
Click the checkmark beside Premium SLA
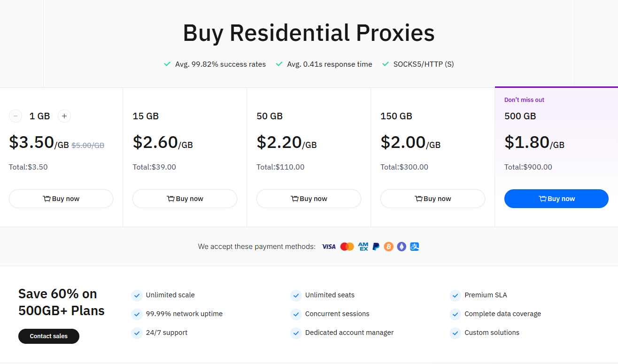[455, 295]
